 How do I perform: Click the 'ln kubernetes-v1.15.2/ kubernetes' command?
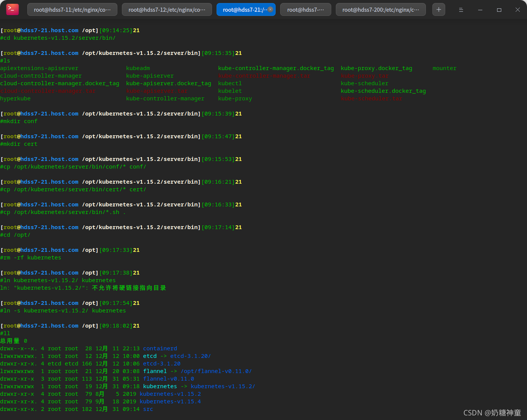[x=58, y=280]
